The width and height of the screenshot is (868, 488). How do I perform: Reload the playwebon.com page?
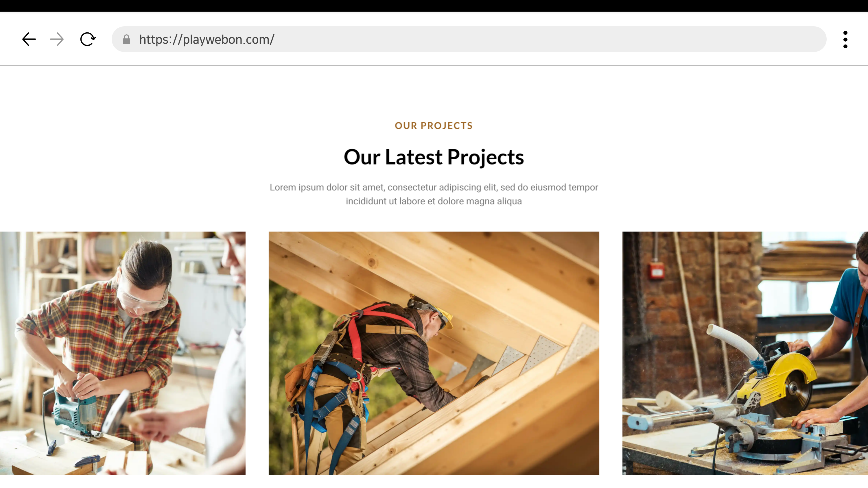click(88, 39)
